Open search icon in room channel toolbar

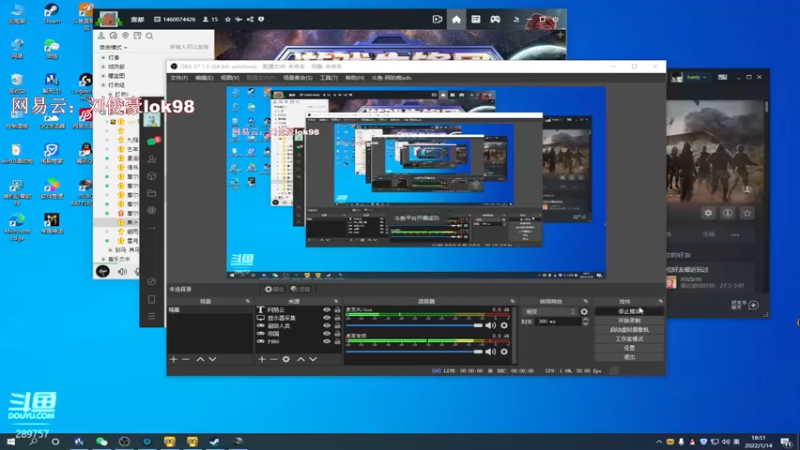[x=149, y=36]
